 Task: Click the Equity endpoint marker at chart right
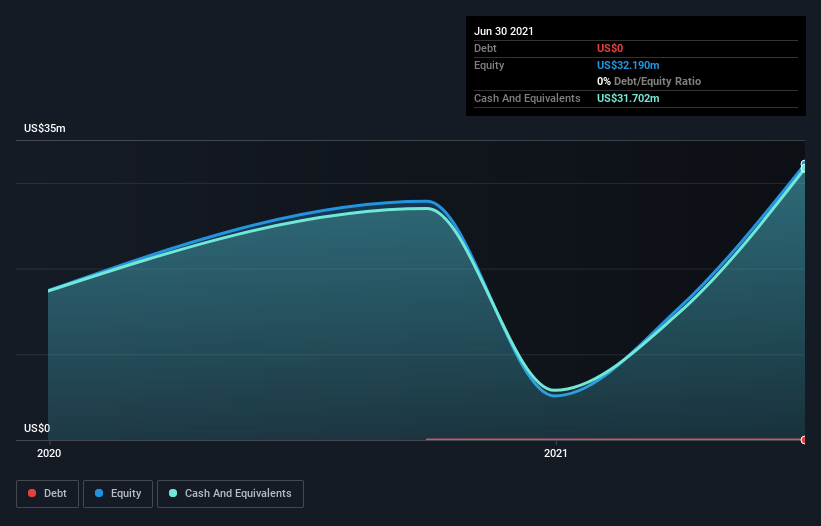[804, 164]
